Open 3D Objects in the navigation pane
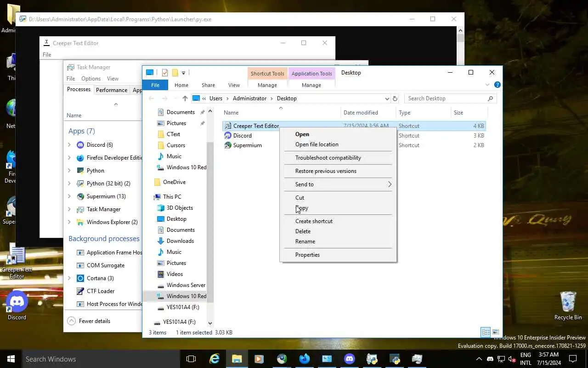 coord(180,208)
